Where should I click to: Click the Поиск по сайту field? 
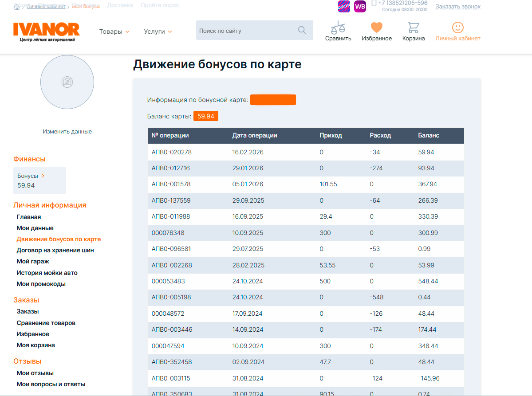point(245,31)
